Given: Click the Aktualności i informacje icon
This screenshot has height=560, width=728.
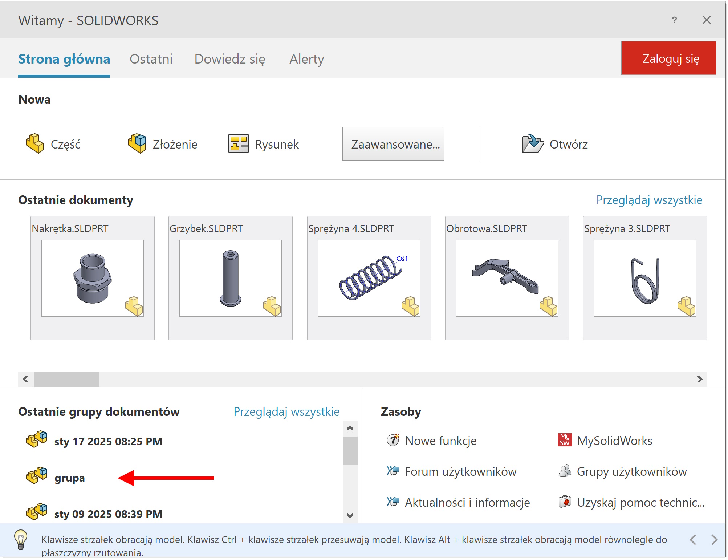Looking at the screenshot, I should [393, 502].
